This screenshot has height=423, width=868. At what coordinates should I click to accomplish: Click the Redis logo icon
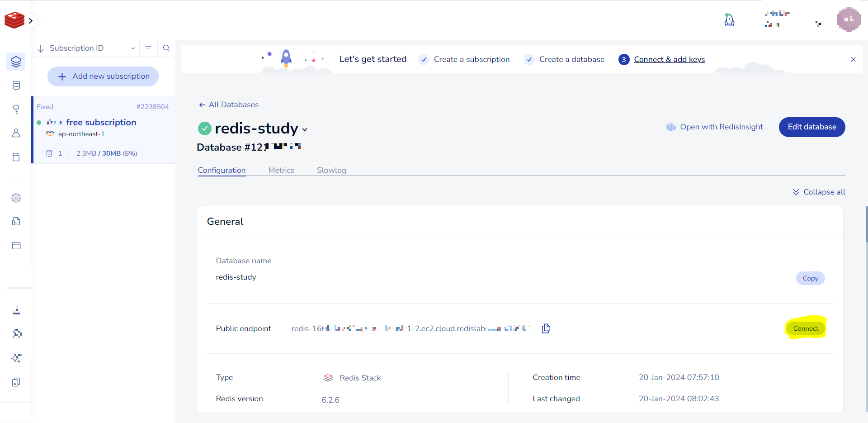(14, 20)
